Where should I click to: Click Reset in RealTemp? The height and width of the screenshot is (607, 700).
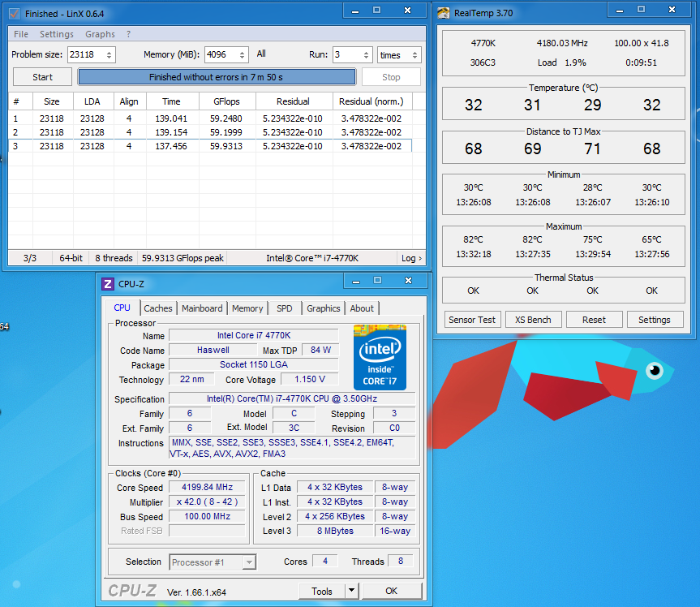pyautogui.click(x=594, y=320)
